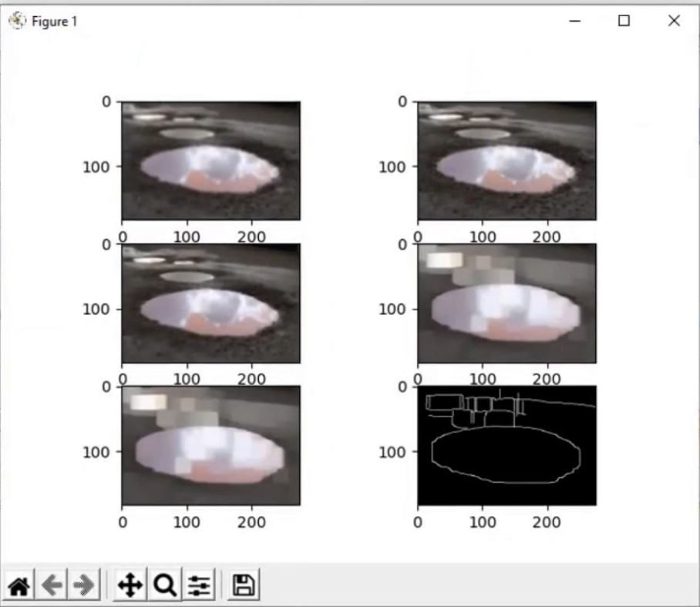Close the Figure 1 window
This screenshot has height=607, width=700.
(674, 21)
